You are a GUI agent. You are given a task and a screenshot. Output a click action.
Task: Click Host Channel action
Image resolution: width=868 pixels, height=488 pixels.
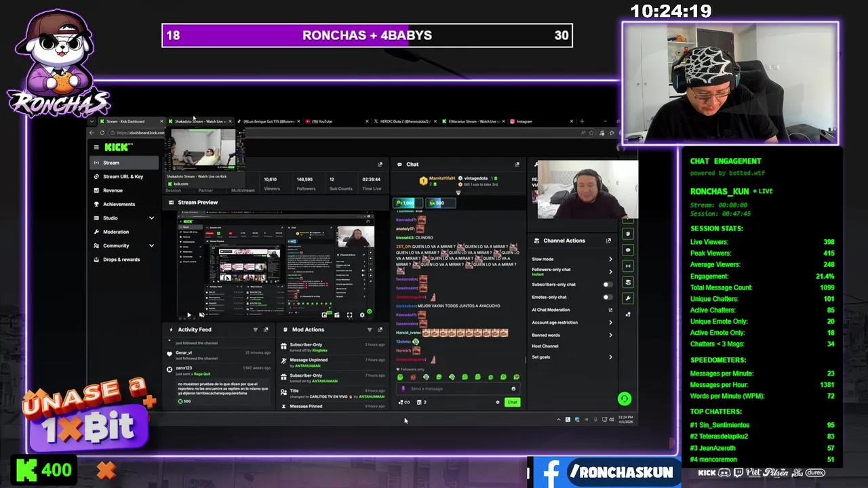[545, 346]
